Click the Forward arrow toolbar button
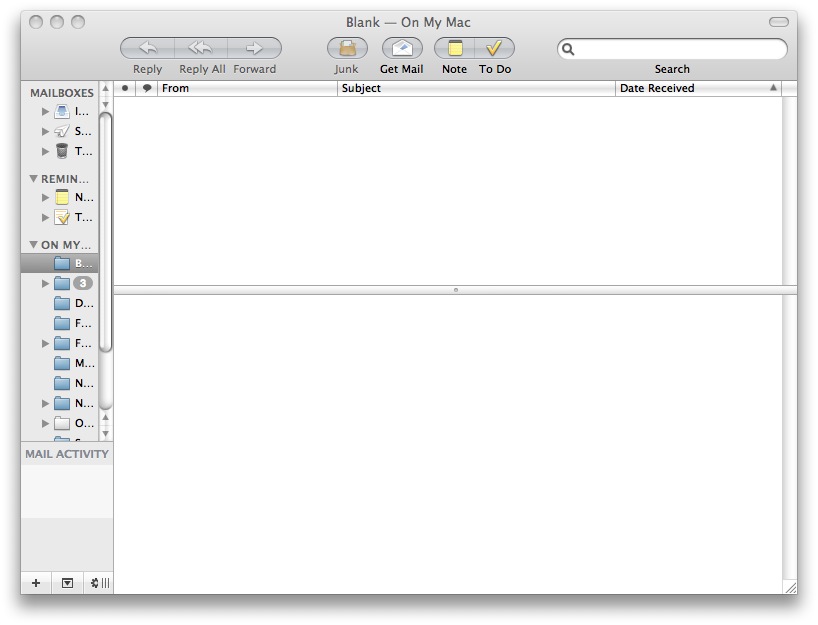The image size is (818, 625). (255, 48)
